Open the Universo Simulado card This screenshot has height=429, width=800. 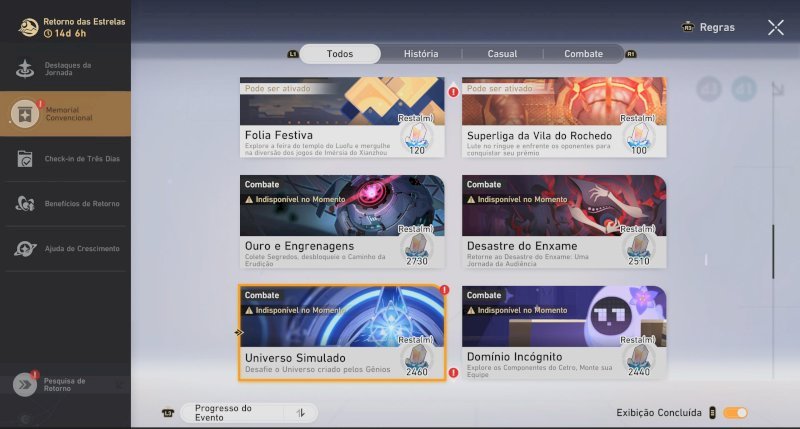pos(342,332)
